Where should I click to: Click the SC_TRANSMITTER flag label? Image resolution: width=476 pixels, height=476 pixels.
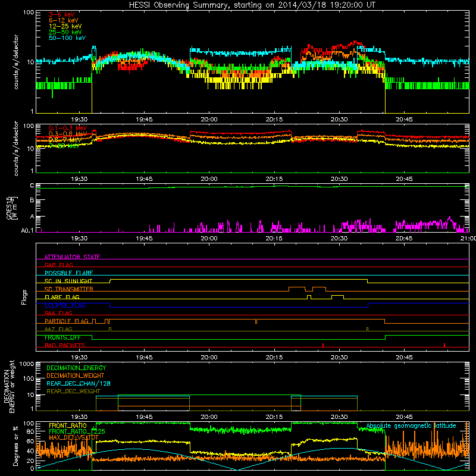(x=69, y=289)
